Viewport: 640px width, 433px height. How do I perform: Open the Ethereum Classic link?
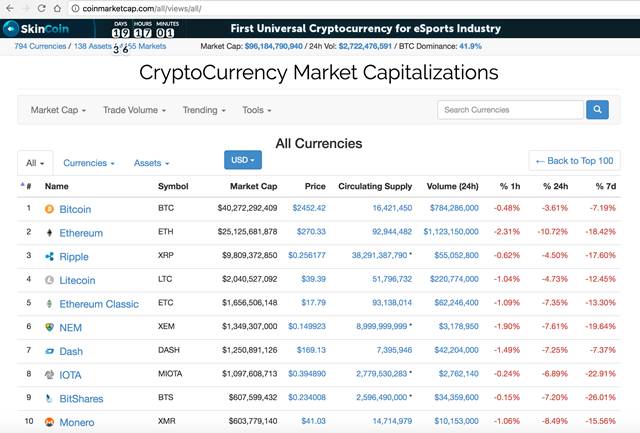click(99, 304)
